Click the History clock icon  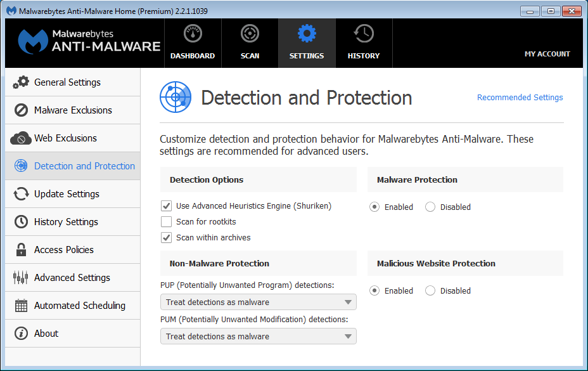364,34
